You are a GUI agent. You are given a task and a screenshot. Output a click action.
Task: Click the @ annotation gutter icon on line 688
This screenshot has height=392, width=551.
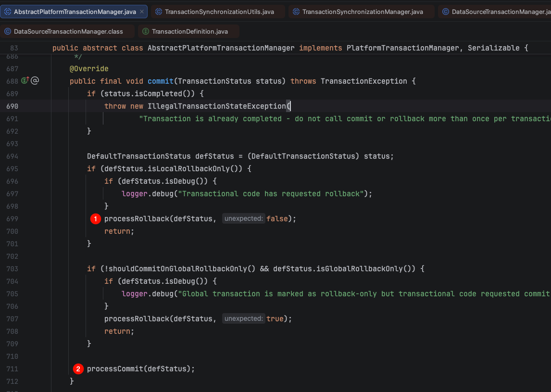pos(35,80)
